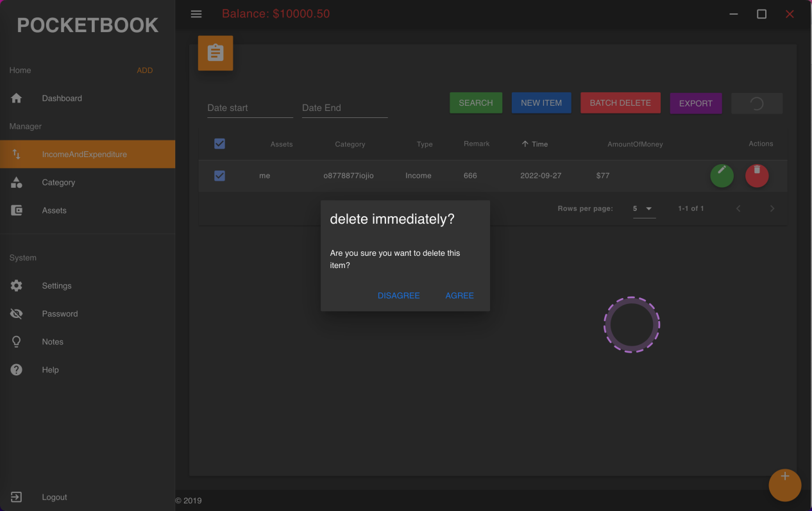Uncheck the 'me' row checkbox
Screen dimensions: 812x511
click(219, 176)
